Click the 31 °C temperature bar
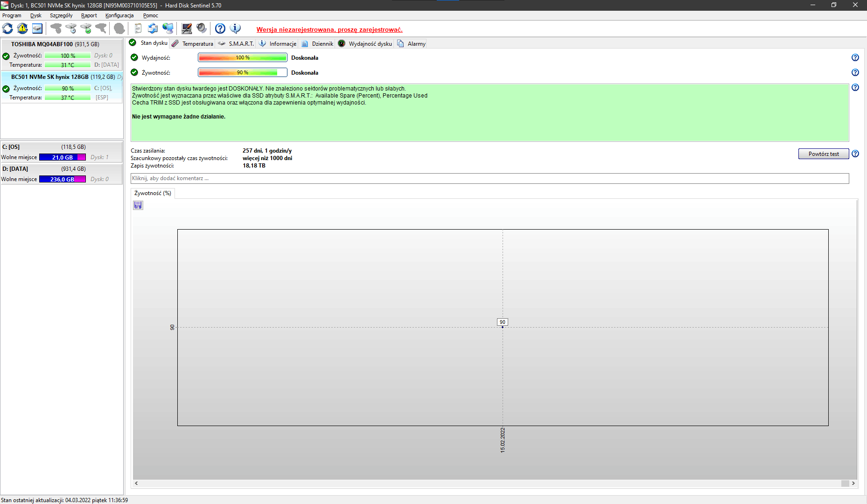The image size is (867, 504). (x=68, y=65)
